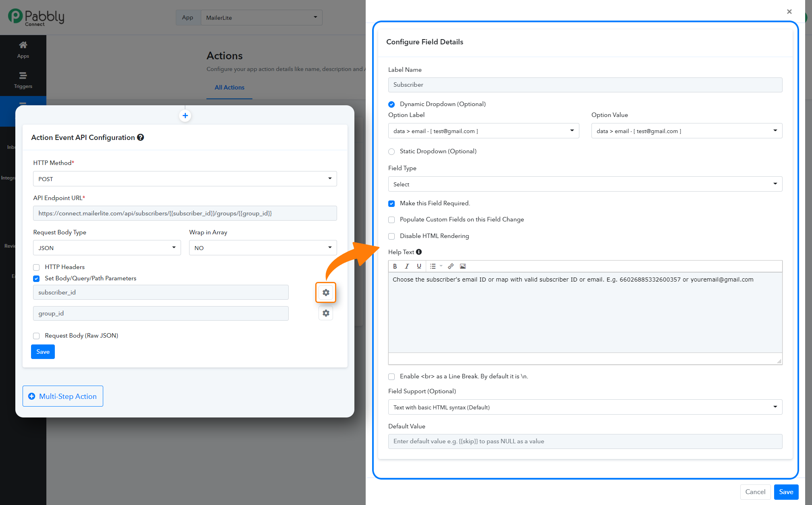Click the Default Value input field

[x=585, y=441]
